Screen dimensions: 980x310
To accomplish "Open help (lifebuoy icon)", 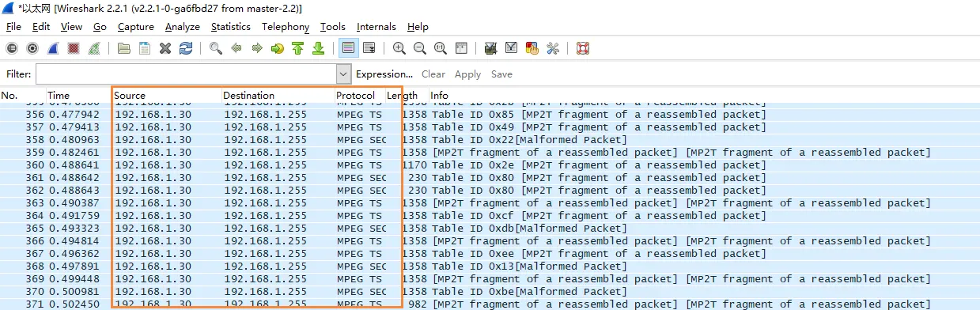I will [583, 48].
